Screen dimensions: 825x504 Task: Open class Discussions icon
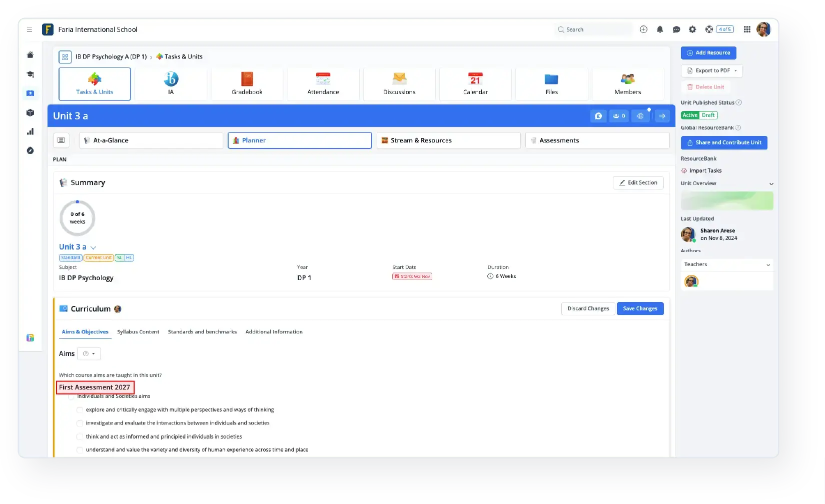point(399,79)
